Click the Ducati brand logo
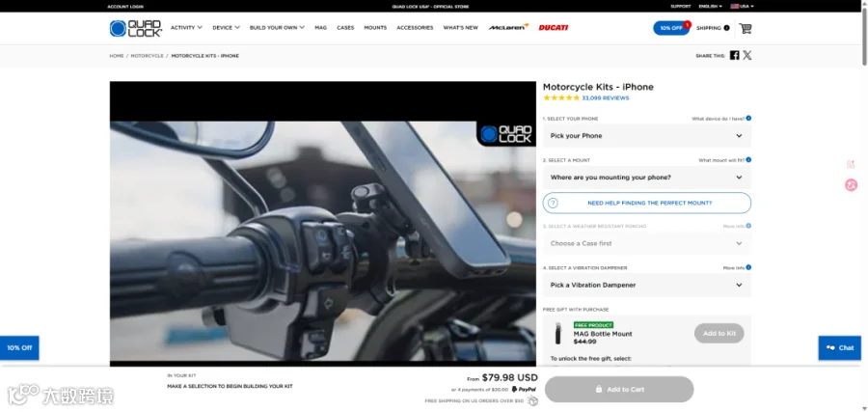 (x=554, y=28)
